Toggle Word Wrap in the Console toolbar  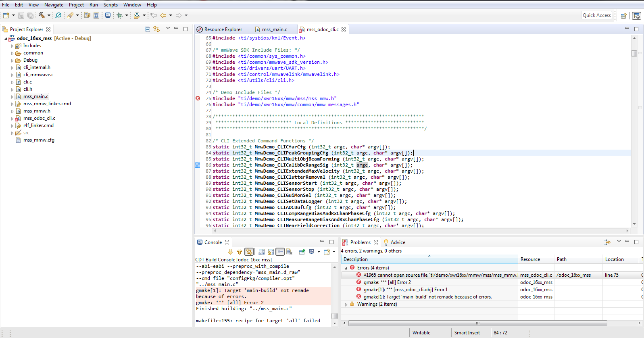click(x=280, y=252)
